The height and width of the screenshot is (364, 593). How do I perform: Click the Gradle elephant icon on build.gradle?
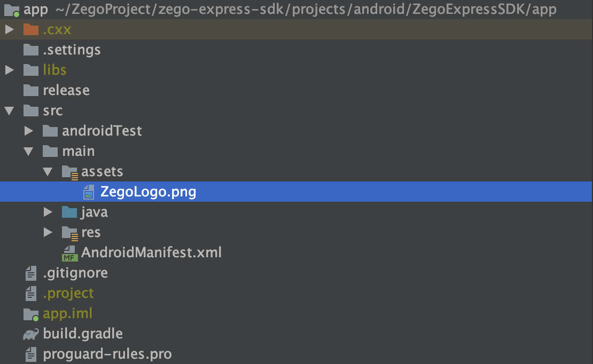pos(30,334)
